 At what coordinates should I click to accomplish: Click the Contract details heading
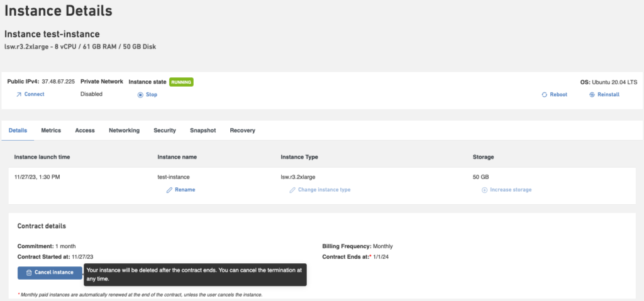point(42,226)
